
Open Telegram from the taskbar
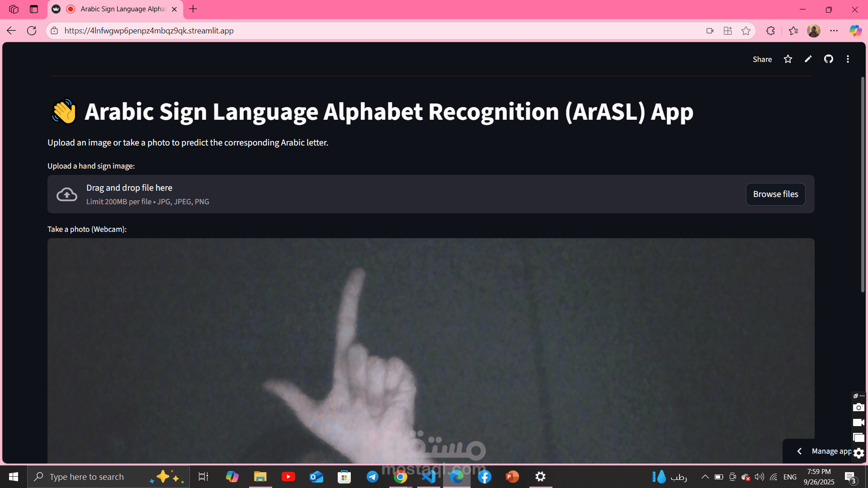pos(372,477)
